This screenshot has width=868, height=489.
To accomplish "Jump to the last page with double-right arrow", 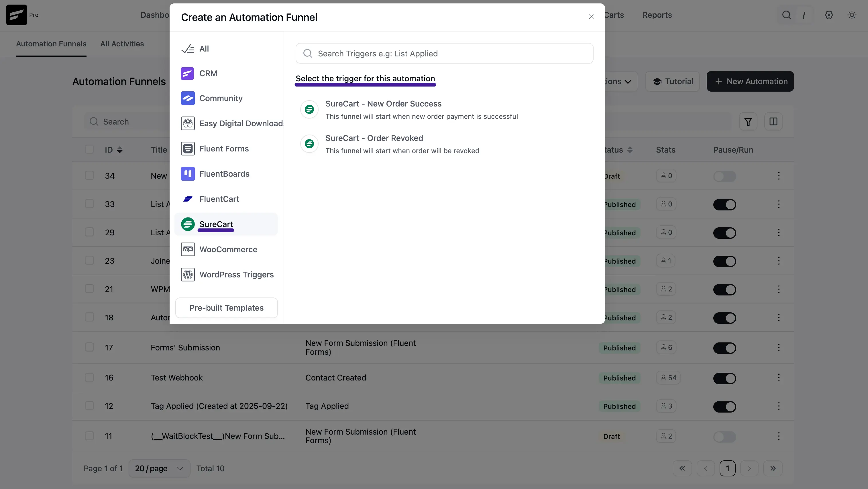I will tap(773, 468).
